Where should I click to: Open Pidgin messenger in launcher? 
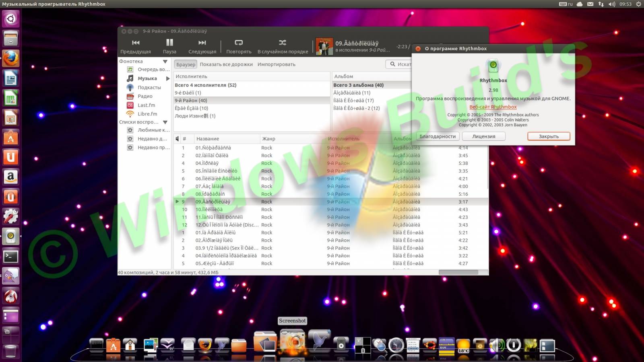(x=10, y=276)
